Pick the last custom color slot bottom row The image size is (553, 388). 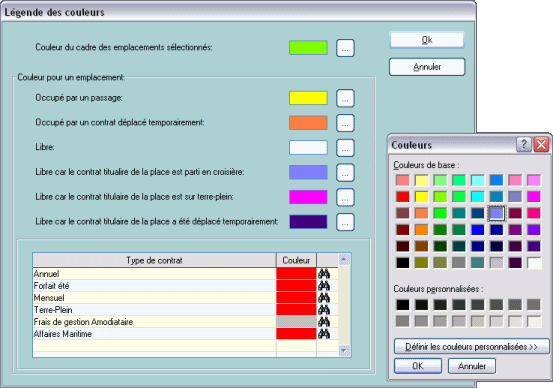click(x=534, y=321)
